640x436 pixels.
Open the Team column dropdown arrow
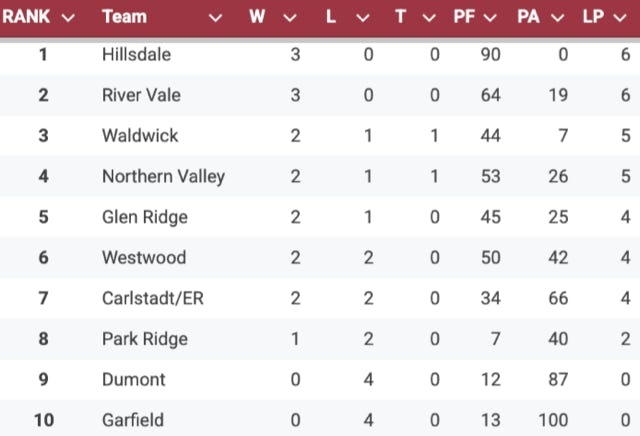tap(215, 18)
